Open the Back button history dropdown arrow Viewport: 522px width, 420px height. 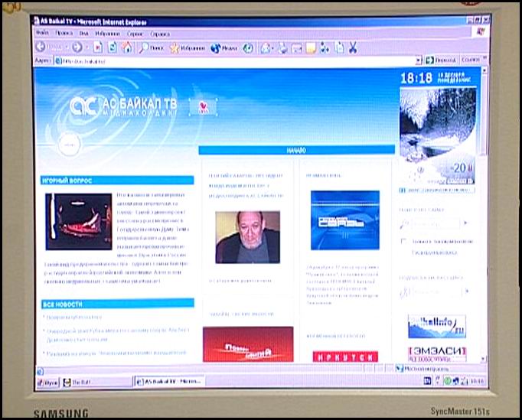(67, 47)
